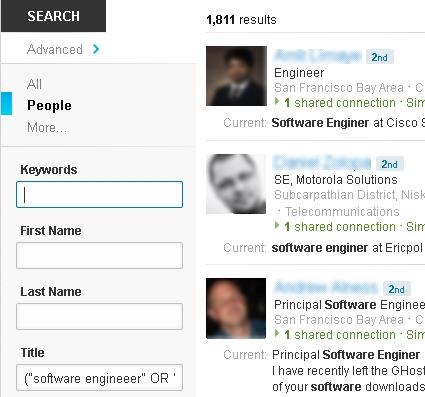Image resolution: width=425 pixels, height=397 pixels.
Task: Click the blue Advanced chevron arrow
Action: (x=96, y=49)
